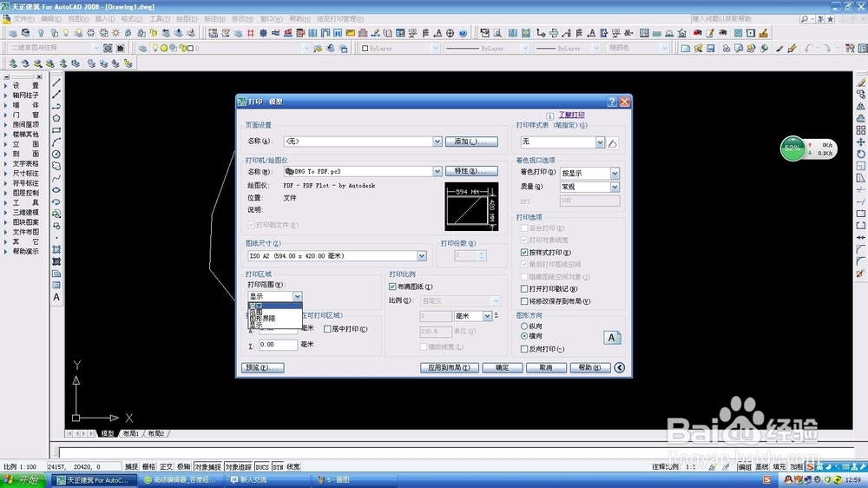Screen dimensions: 868x488
Task: Open the 打印范围 plot range dropdown arrow
Action: click(x=297, y=296)
